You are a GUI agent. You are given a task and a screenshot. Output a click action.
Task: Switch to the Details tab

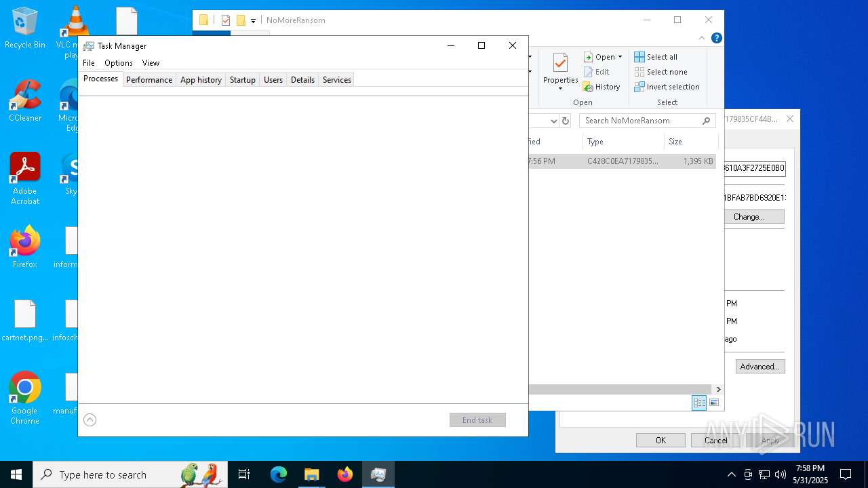[x=302, y=80]
